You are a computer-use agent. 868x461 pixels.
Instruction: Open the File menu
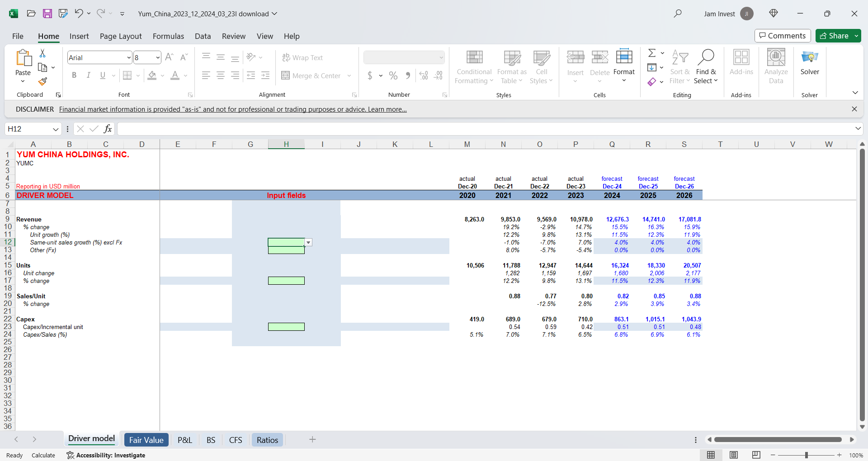[x=18, y=36]
